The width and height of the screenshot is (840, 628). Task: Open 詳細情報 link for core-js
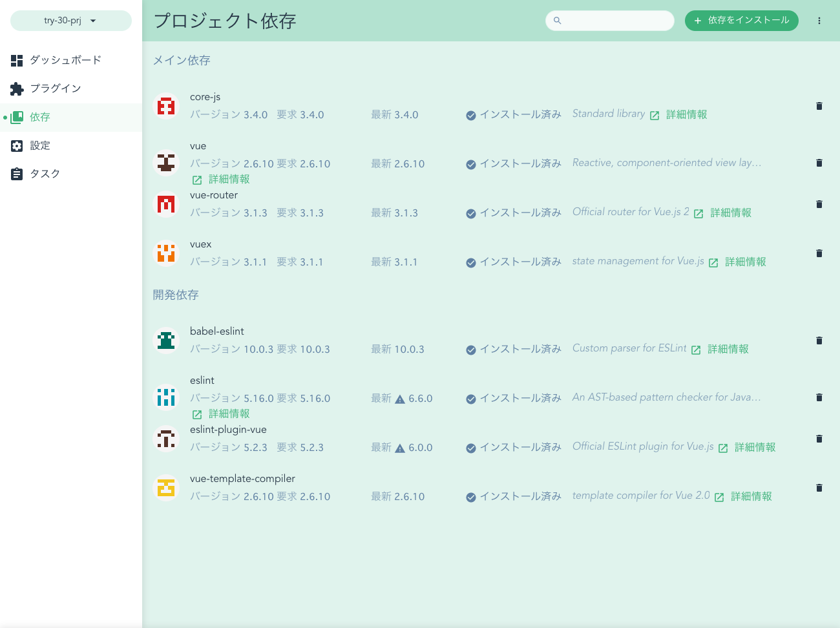click(678, 114)
